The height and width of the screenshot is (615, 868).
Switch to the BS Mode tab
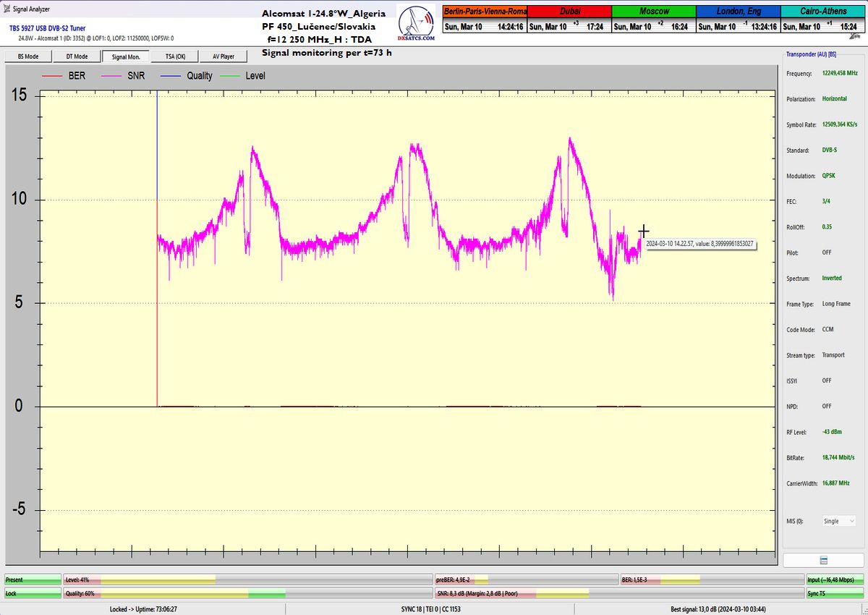tap(27, 56)
